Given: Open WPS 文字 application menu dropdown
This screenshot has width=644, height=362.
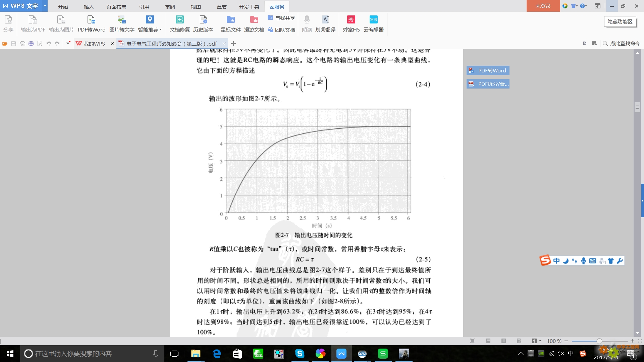Looking at the screenshot, I should click(x=45, y=6).
